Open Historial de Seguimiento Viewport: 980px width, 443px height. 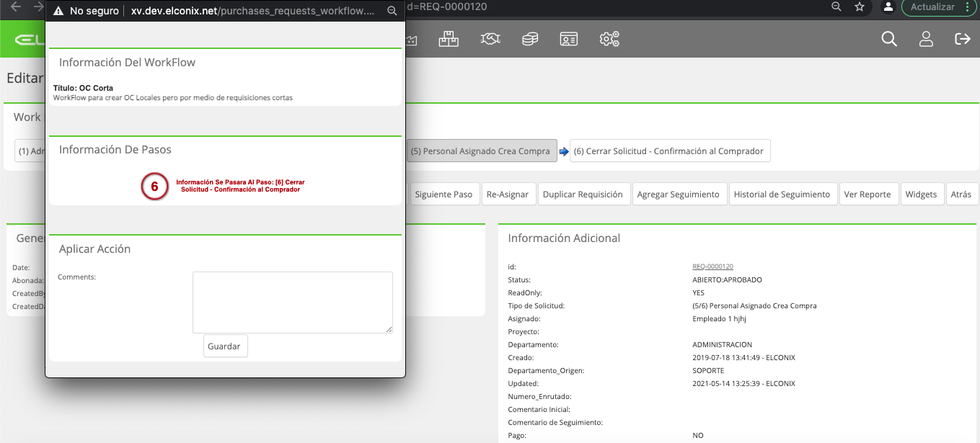[x=782, y=194]
